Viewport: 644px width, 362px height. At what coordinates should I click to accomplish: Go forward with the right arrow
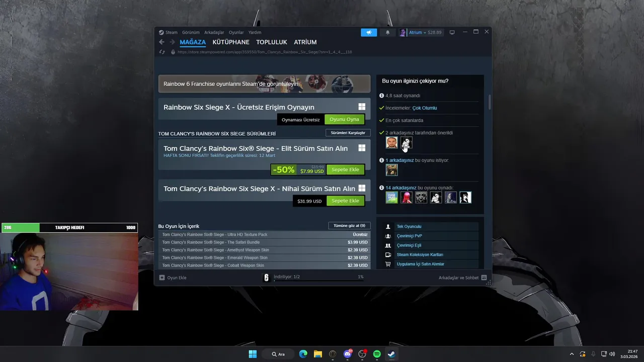pos(172,42)
